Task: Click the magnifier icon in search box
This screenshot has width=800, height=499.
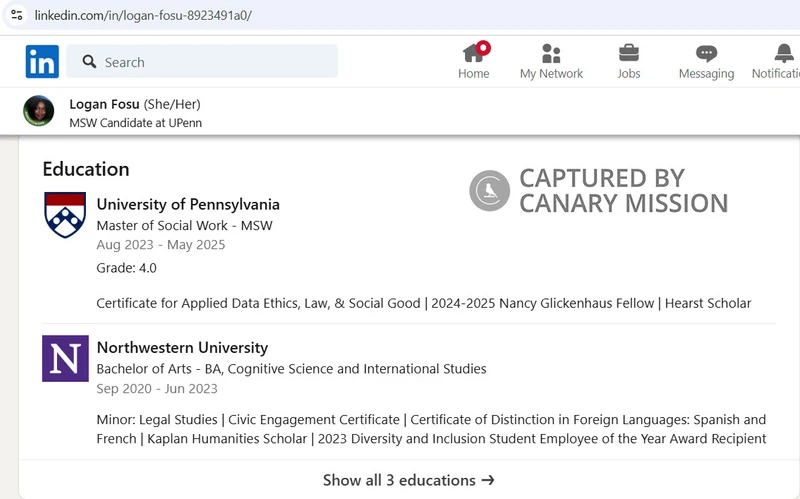Action: coord(89,62)
